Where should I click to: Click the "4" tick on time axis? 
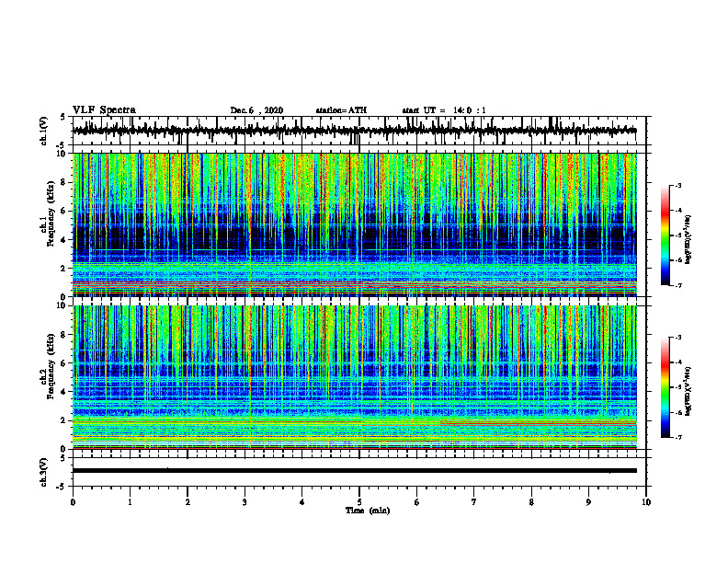point(302,502)
